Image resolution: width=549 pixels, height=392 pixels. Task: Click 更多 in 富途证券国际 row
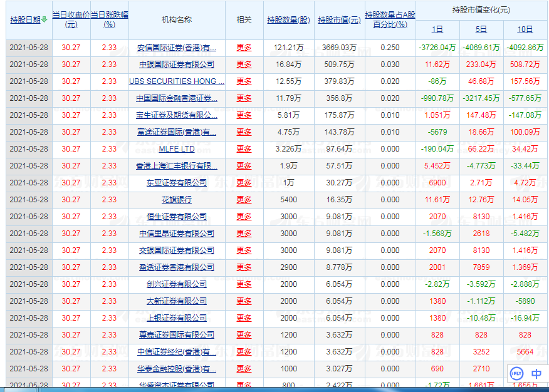244,132
